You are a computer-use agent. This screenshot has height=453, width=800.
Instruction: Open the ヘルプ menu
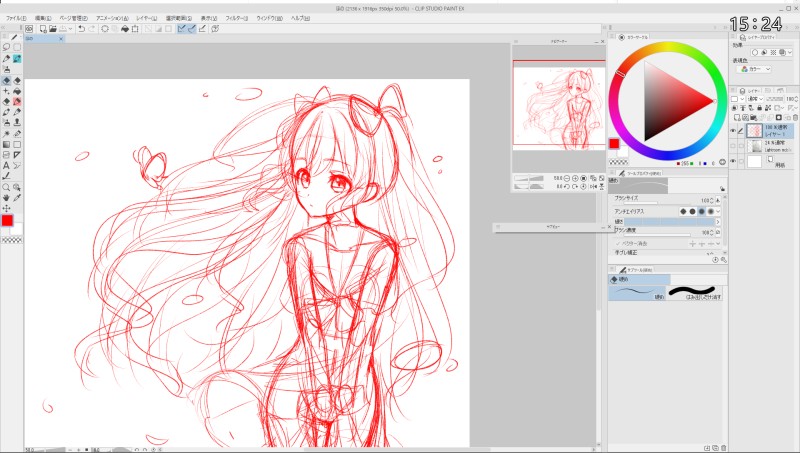pyautogui.click(x=300, y=18)
